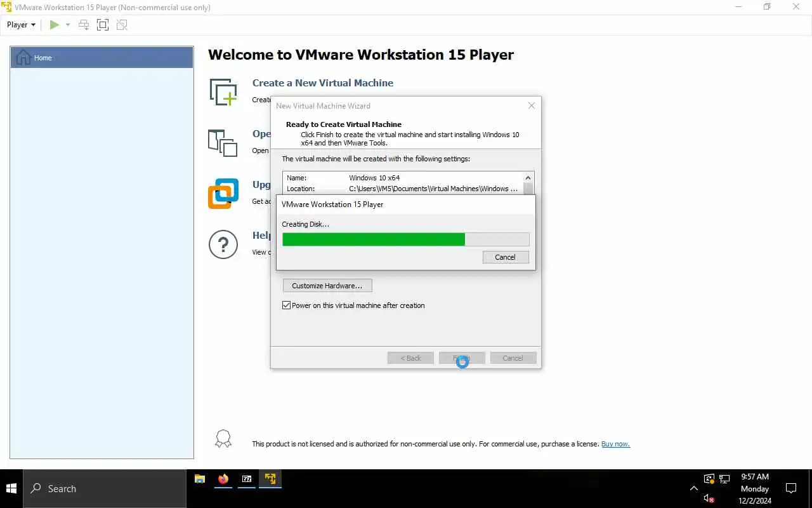Click the Customize Hardware button
The width and height of the screenshot is (812, 508).
tap(327, 286)
